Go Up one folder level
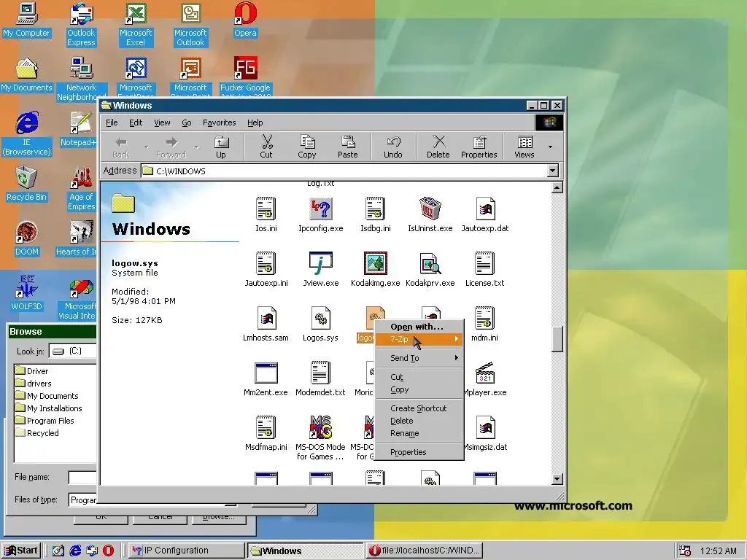The height and width of the screenshot is (560, 747). (221, 147)
